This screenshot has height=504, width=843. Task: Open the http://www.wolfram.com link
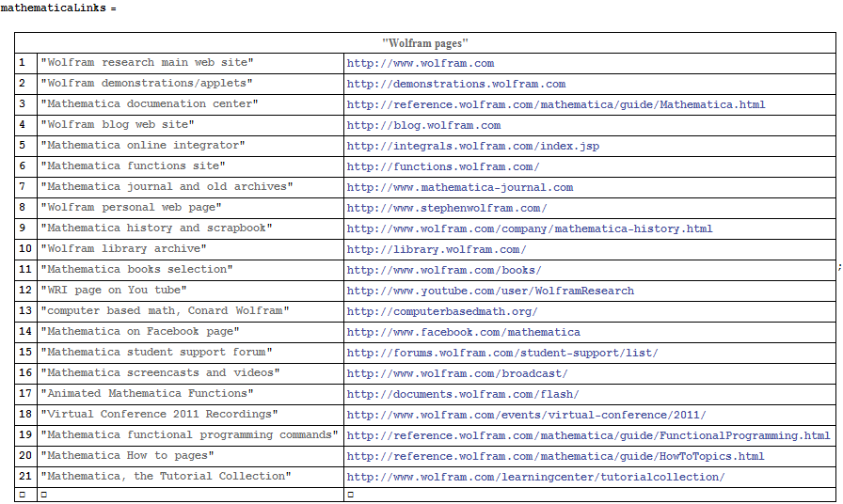click(421, 63)
